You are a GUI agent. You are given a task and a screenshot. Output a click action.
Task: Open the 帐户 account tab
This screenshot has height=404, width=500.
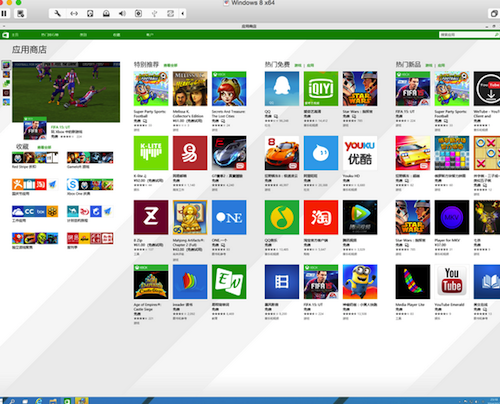(150, 35)
